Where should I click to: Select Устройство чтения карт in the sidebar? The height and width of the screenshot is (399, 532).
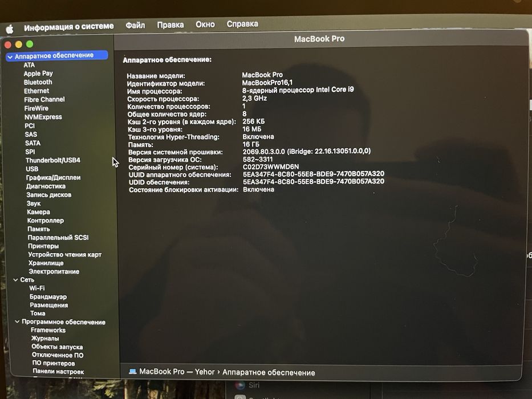pos(65,254)
